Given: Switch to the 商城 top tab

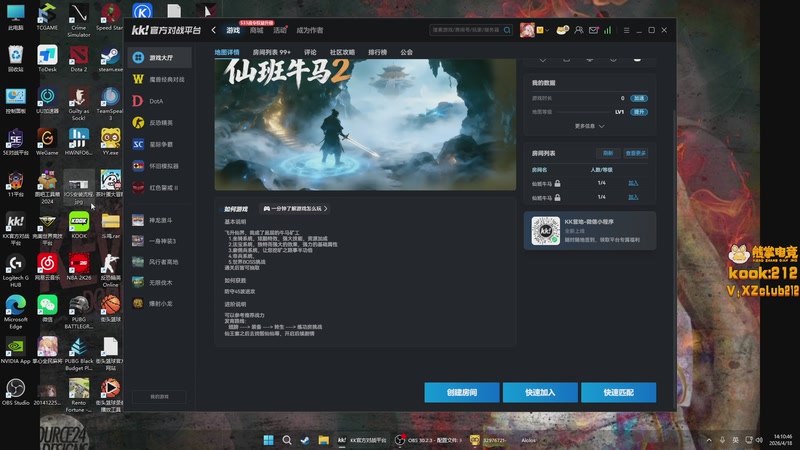Looking at the screenshot, I should point(257,31).
